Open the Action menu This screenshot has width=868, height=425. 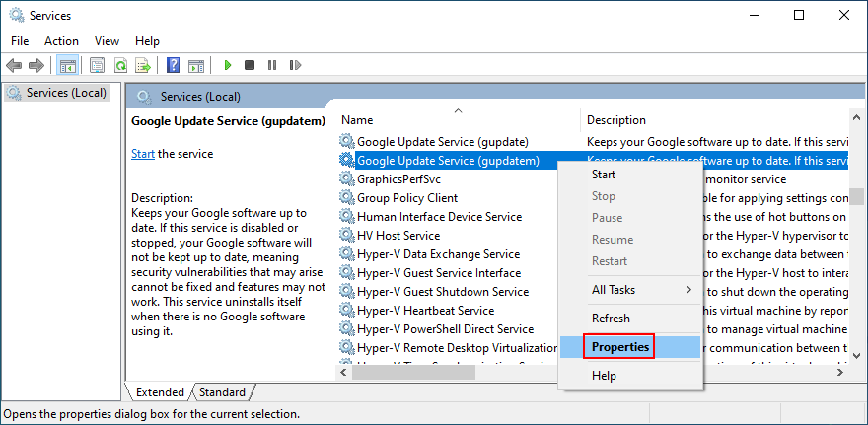coord(61,41)
